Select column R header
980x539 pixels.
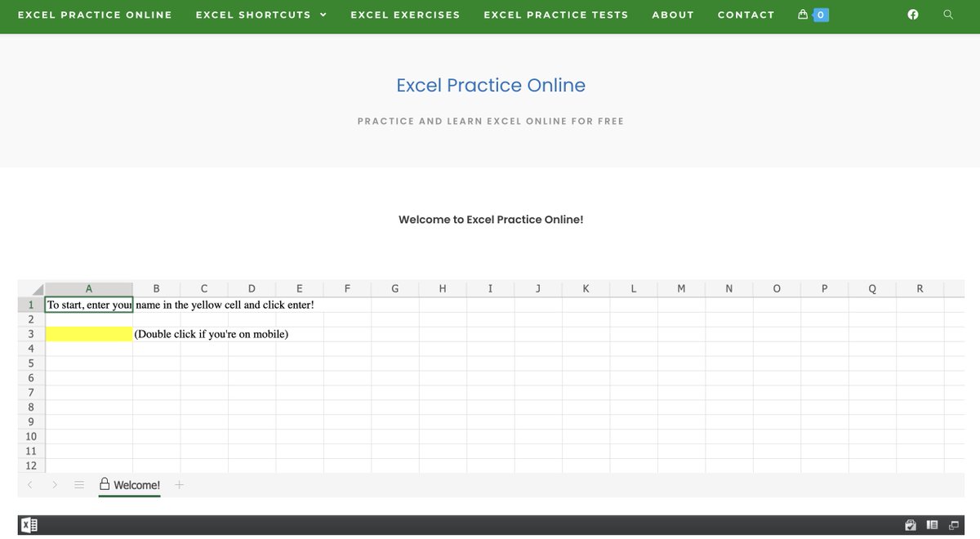click(920, 288)
